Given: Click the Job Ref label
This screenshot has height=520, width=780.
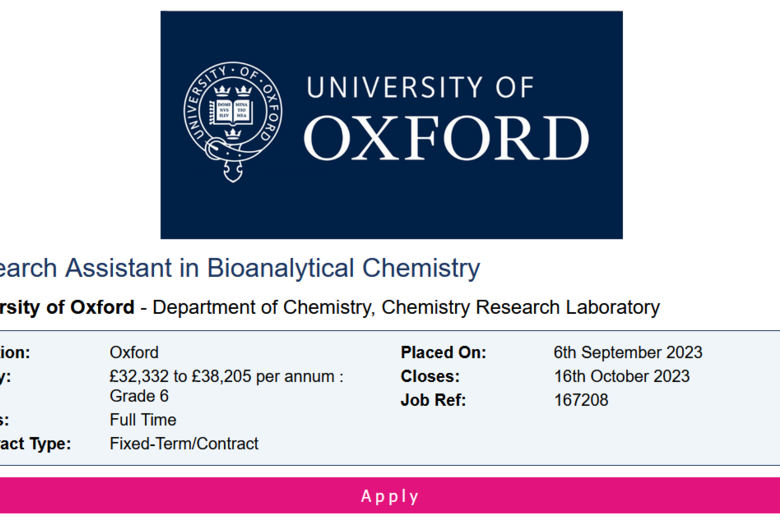Looking at the screenshot, I should tap(433, 400).
